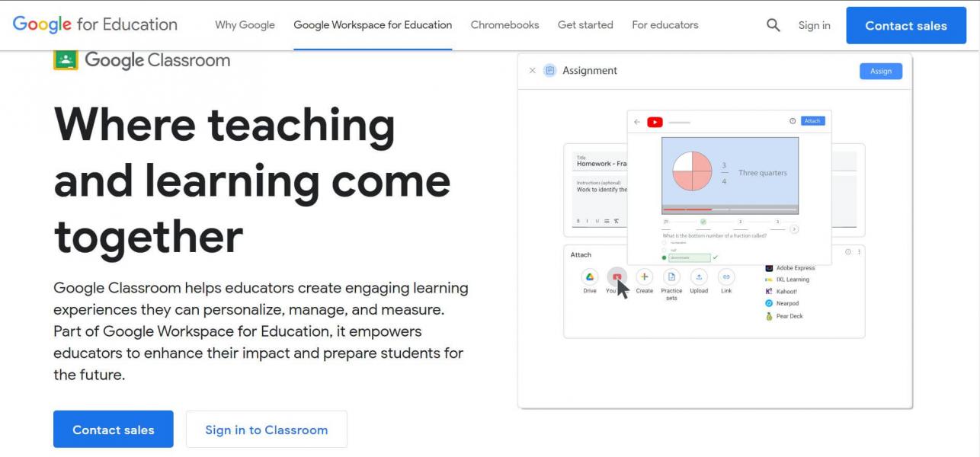Select the Google Drive attach icon
980x457 pixels.
(x=590, y=277)
